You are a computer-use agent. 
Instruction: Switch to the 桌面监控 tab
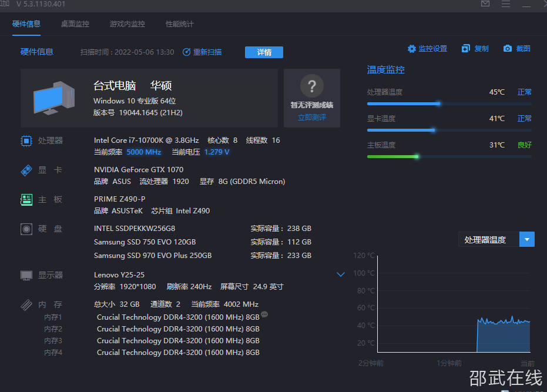coord(75,24)
